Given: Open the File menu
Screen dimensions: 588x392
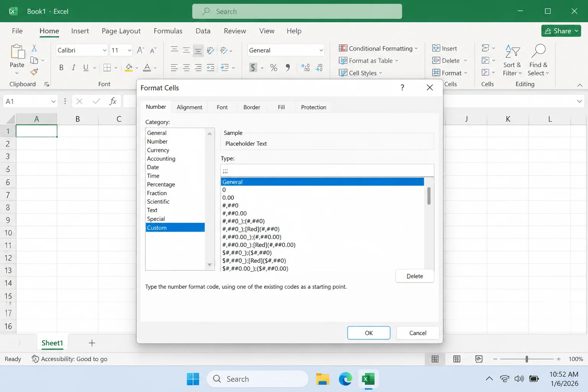Looking at the screenshot, I should [x=17, y=31].
